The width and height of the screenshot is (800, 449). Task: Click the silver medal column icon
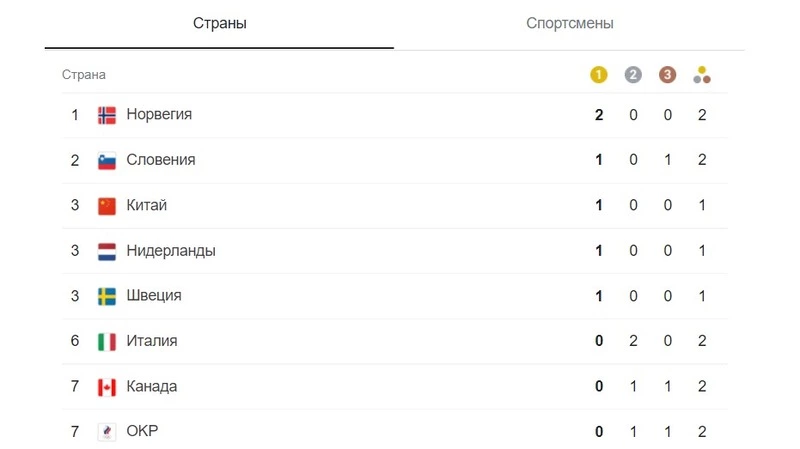click(633, 75)
